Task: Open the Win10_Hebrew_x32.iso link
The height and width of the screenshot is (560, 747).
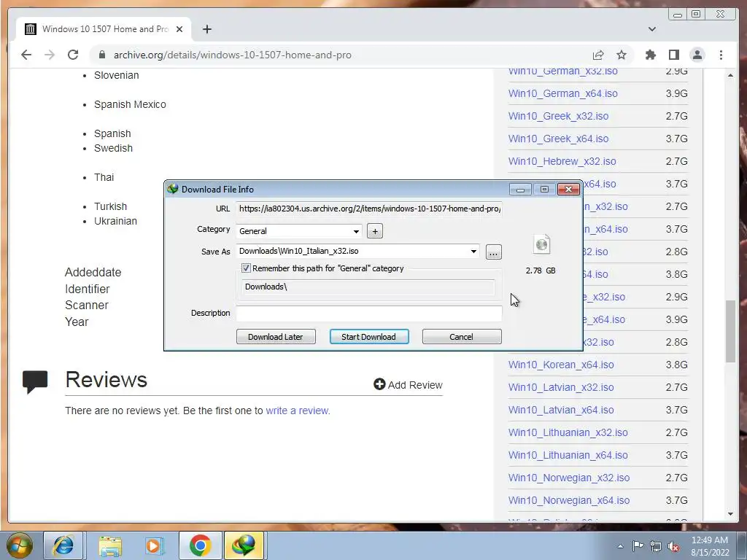Action: [562, 161]
